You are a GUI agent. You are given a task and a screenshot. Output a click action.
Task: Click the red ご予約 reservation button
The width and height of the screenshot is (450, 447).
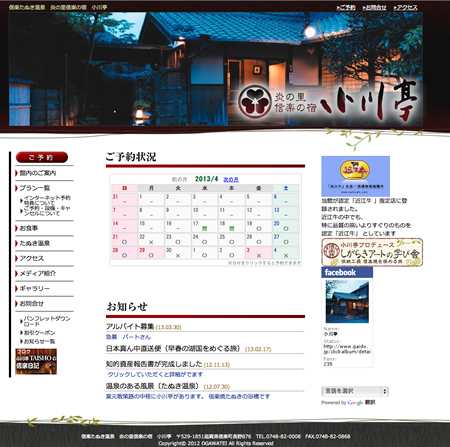[x=42, y=157]
